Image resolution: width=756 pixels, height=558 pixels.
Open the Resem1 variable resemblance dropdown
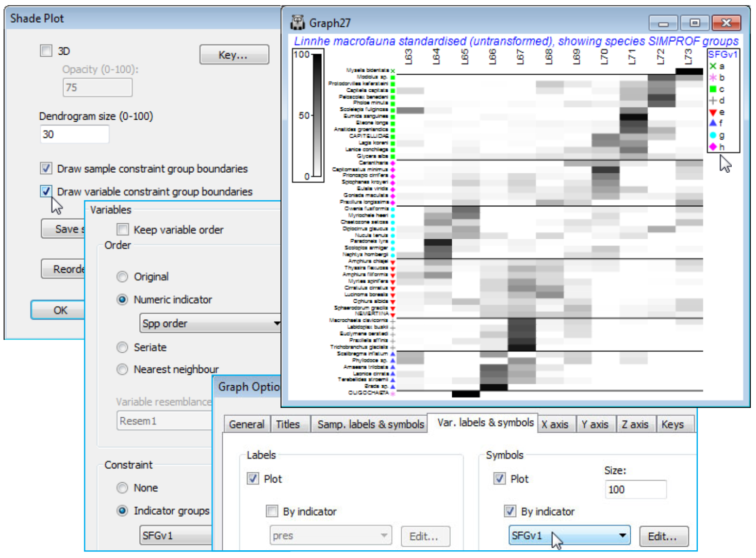[x=165, y=421]
